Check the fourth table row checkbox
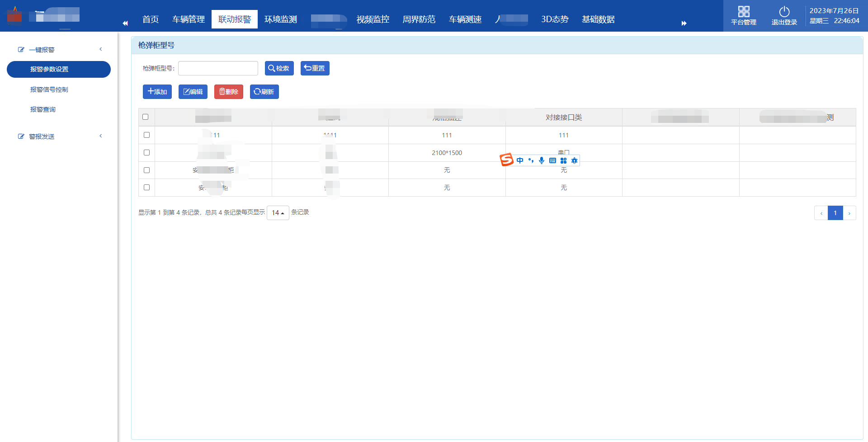Screen dimensions: 868x442 tap(146, 187)
